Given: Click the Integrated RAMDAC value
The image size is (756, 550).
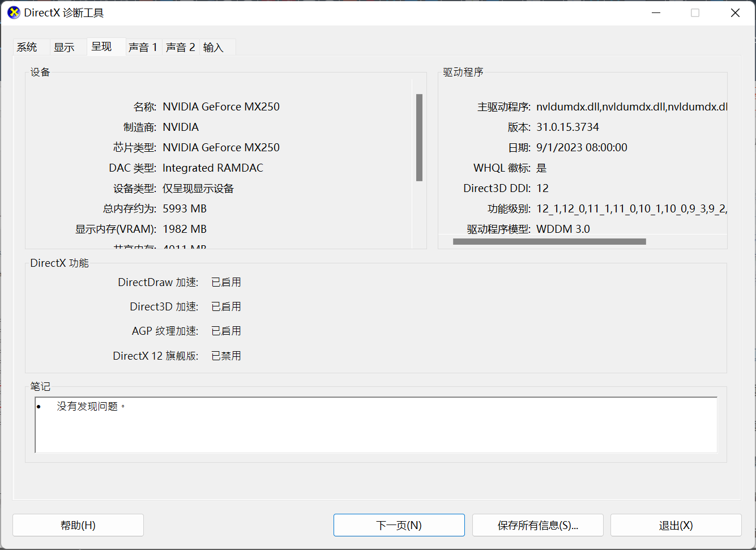Looking at the screenshot, I should (213, 168).
